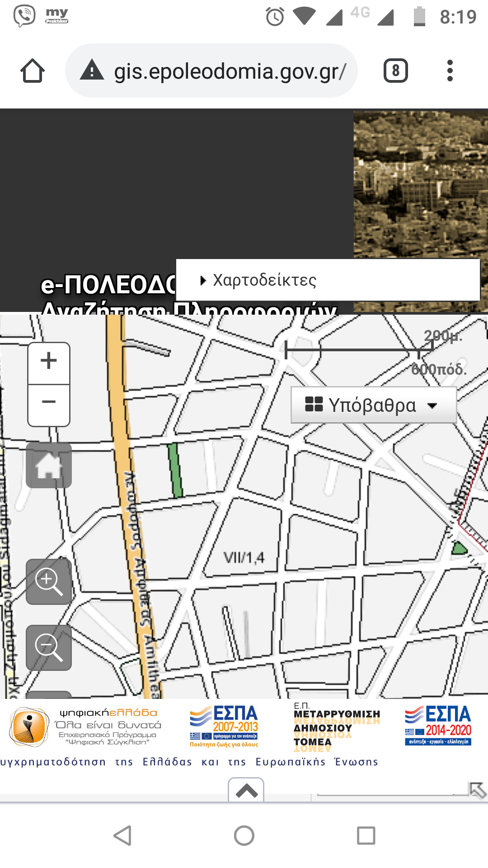Click the map home extent button
The width and height of the screenshot is (488, 868).
point(49,465)
